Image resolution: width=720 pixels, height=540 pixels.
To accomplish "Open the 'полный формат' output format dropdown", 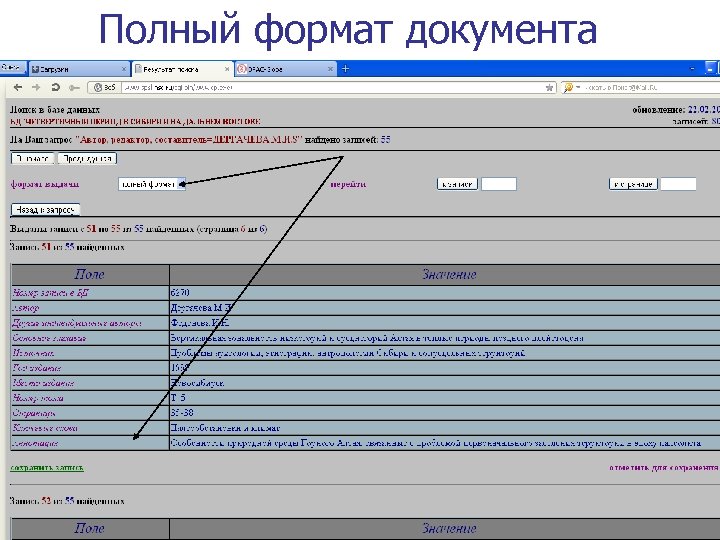I will pyautogui.click(x=152, y=184).
